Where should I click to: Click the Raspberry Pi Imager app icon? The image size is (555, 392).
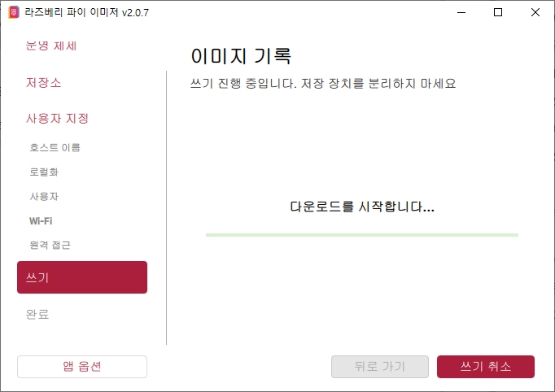[x=14, y=12]
